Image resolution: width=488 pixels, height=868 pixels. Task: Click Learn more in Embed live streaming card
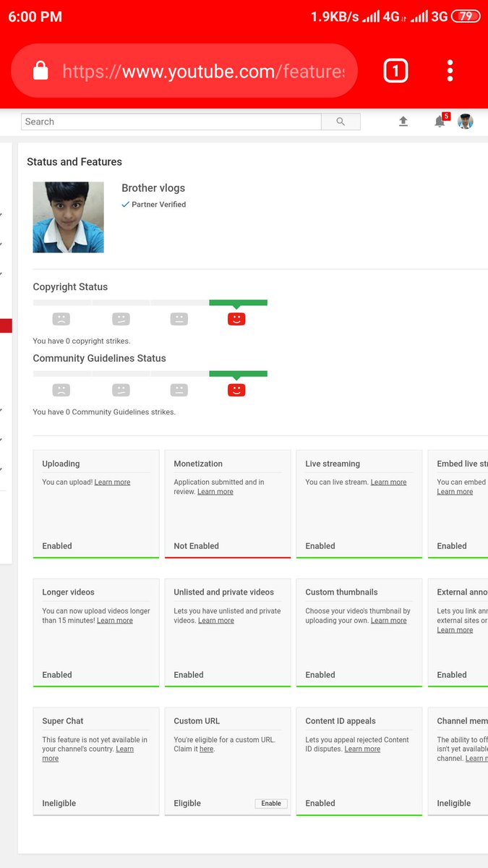click(455, 492)
